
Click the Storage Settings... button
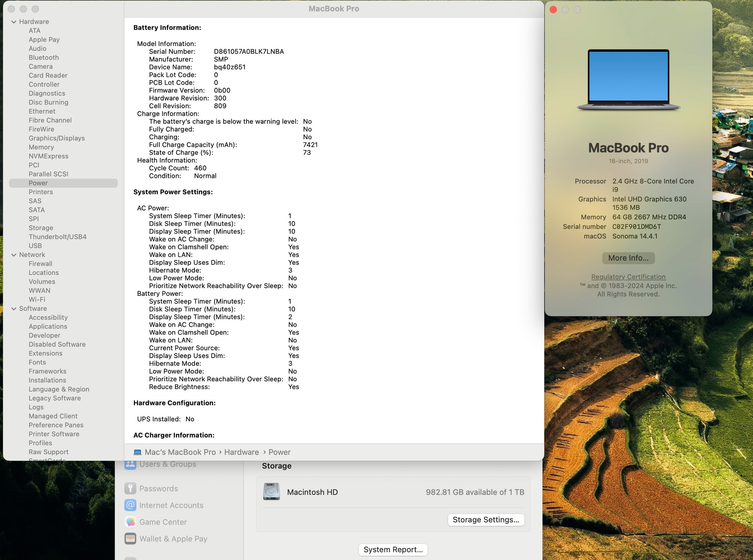[486, 520]
